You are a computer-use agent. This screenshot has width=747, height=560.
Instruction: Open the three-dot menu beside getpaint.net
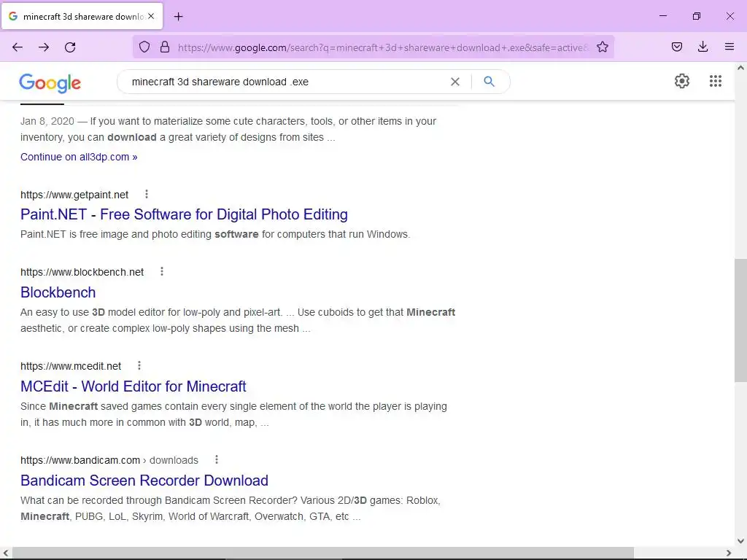pyautogui.click(x=147, y=194)
